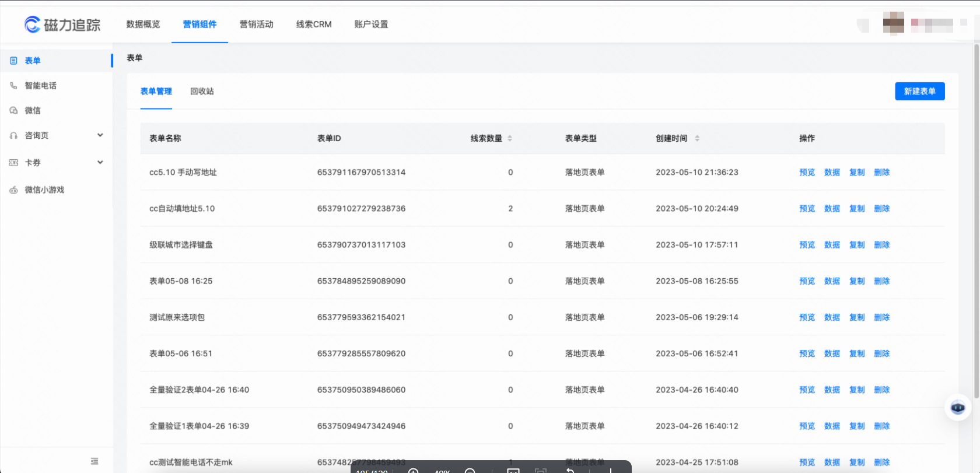This screenshot has height=473, width=980.
Task: Click timestamp 2023-04-26 16:40:40
Action: point(696,390)
